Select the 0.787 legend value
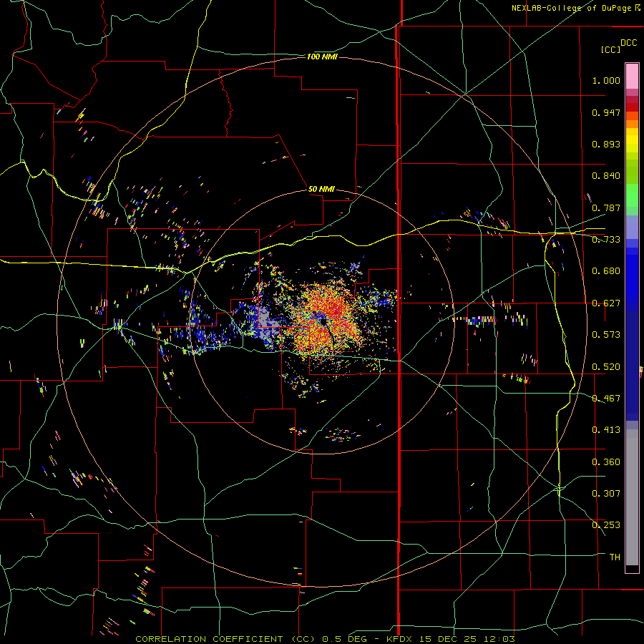The height and width of the screenshot is (644, 644). click(606, 208)
